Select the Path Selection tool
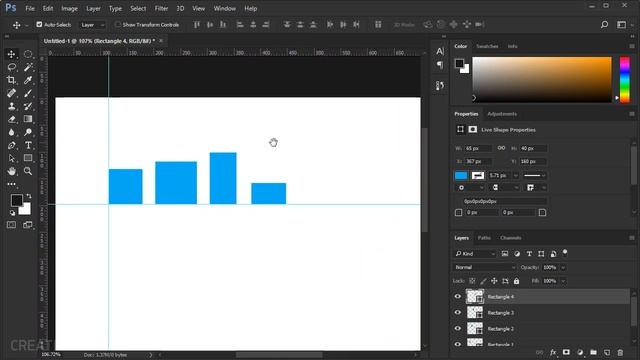Screen dimensions: 640x360 pyautogui.click(x=11, y=158)
